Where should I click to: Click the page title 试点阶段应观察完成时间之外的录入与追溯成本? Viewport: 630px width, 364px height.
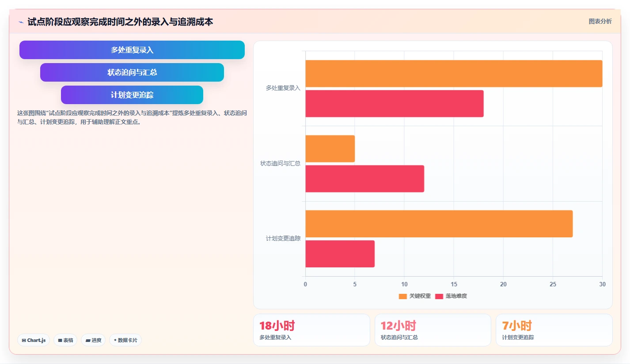click(120, 22)
